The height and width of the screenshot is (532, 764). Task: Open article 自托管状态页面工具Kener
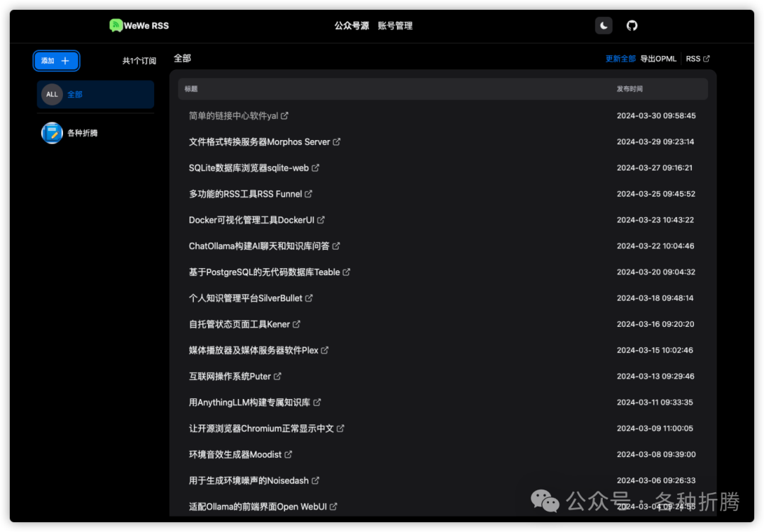coord(239,325)
